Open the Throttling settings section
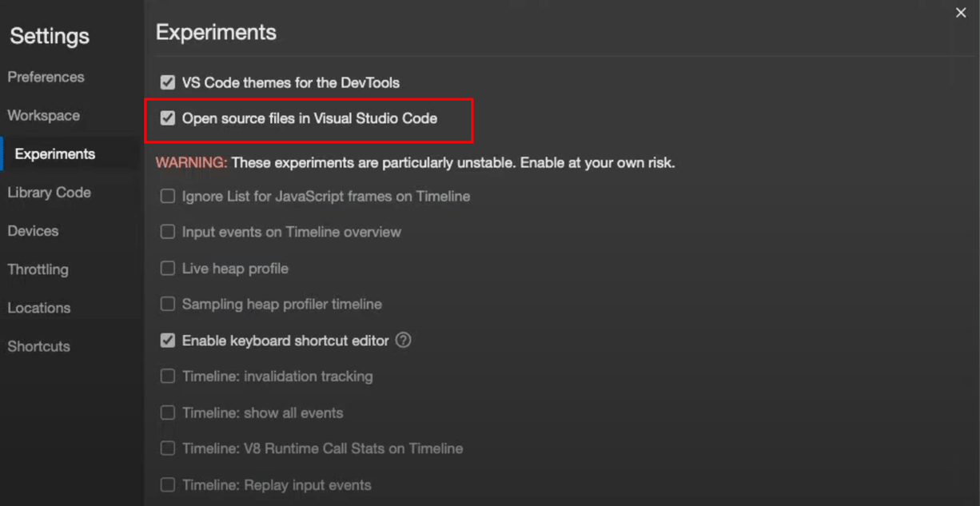Viewport: 980px width, 506px height. [x=38, y=269]
